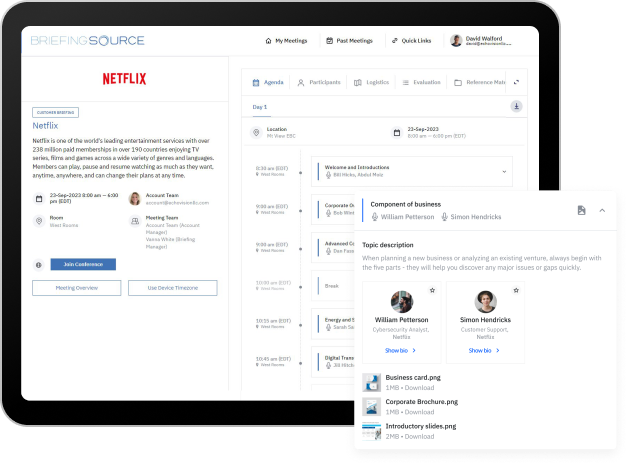Favorite William Petterson with the star
The image size is (629, 466).
click(x=432, y=290)
